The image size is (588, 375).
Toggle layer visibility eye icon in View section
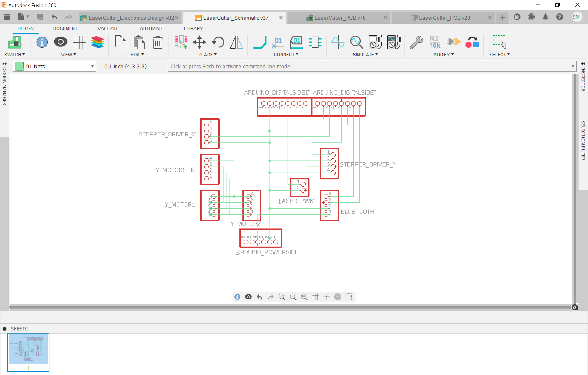(x=60, y=42)
